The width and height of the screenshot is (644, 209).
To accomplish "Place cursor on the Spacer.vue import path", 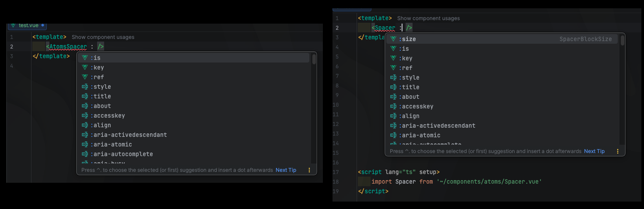I will [489, 181].
